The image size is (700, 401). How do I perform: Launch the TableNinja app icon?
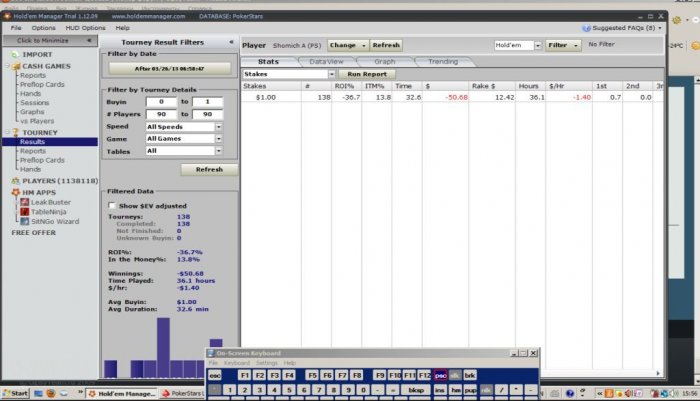(25, 212)
